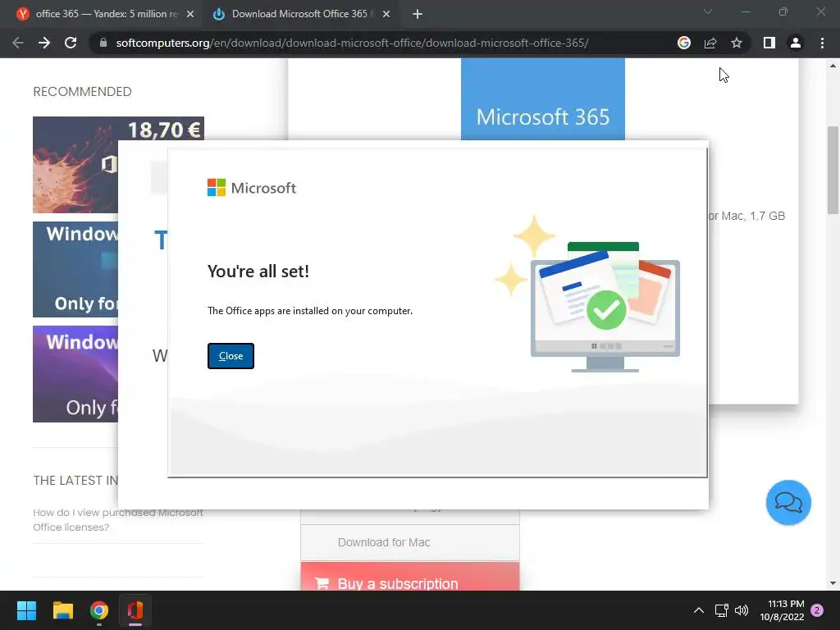The width and height of the screenshot is (840, 630).
Task: Click network icon in system tray
Action: coord(721,610)
